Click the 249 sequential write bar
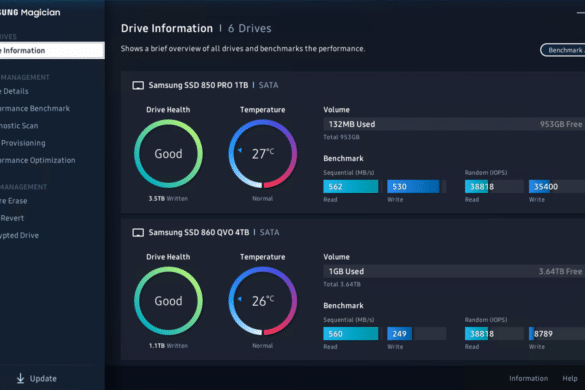This screenshot has width=585, height=390. click(x=417, y=334)
